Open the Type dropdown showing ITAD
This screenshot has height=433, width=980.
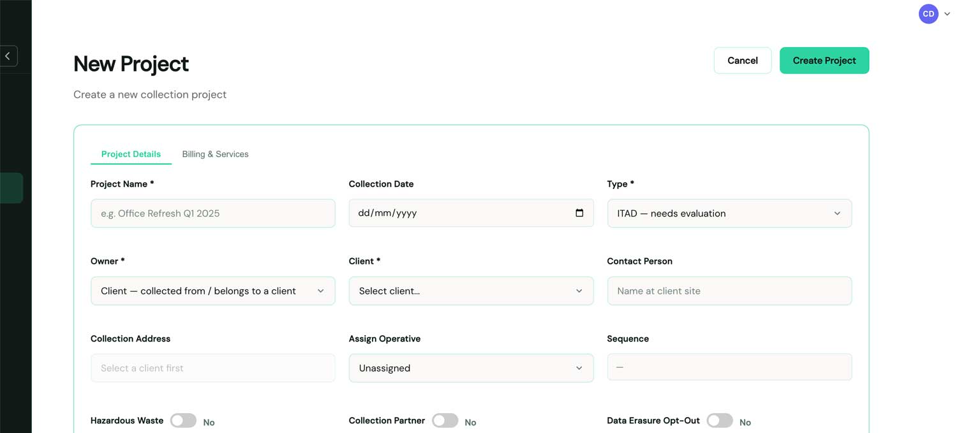(x=729, y=213)
